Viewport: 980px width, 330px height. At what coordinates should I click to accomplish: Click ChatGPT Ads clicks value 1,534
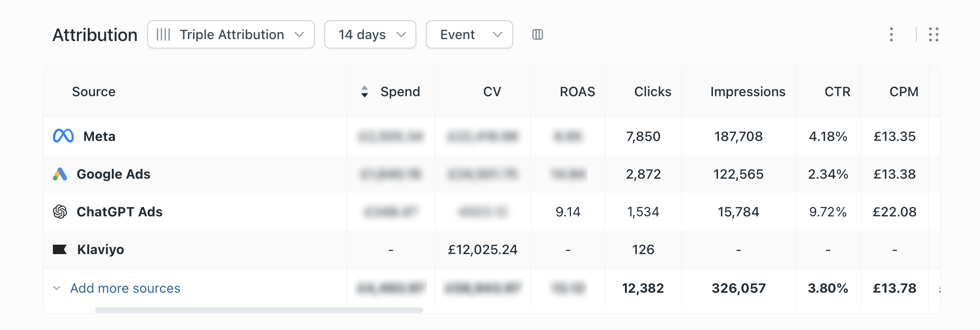tap(643, 212)
